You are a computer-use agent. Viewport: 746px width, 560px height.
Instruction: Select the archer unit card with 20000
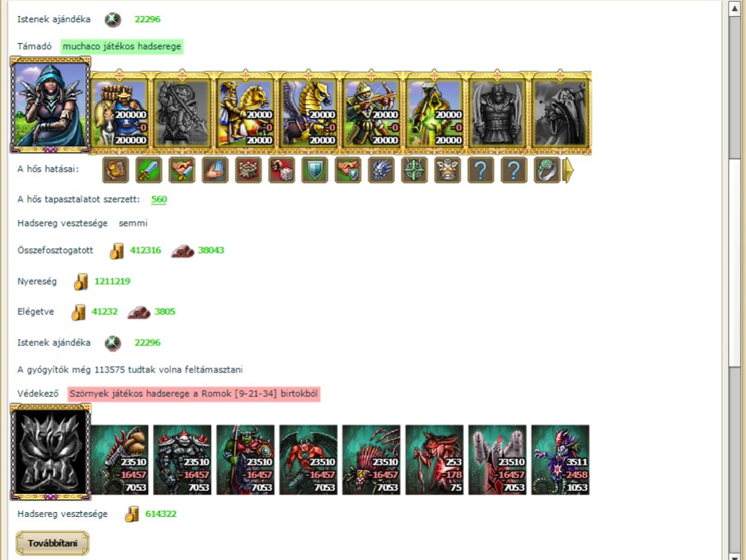click(372, 113)
